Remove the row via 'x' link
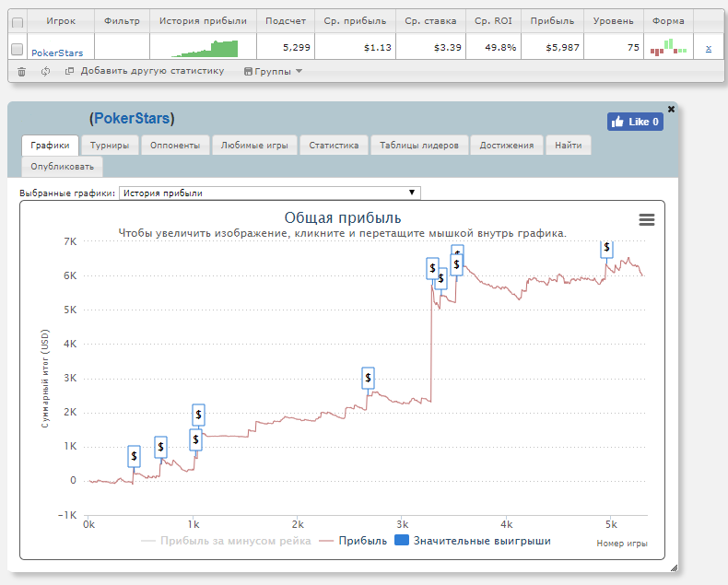 click(x=708, y=48)
